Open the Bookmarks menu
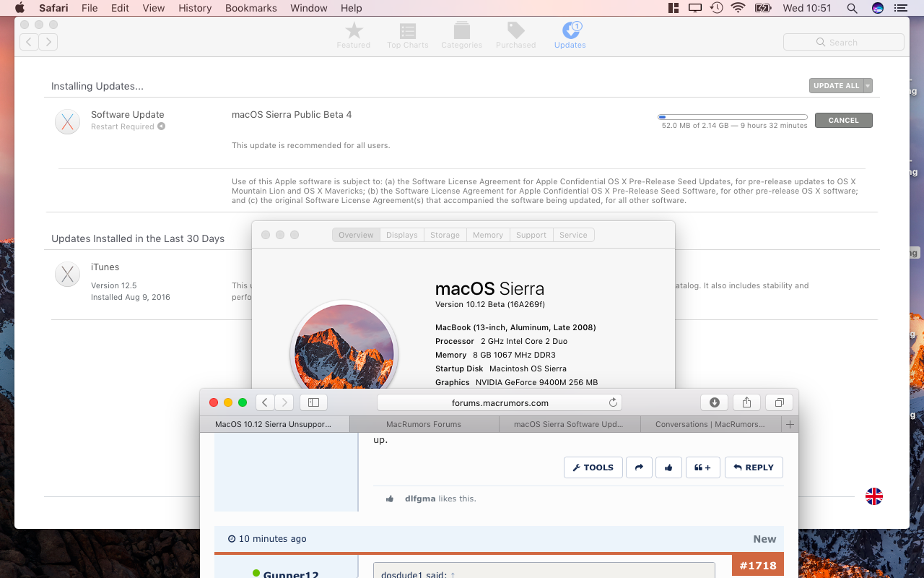 pos(250,8)
